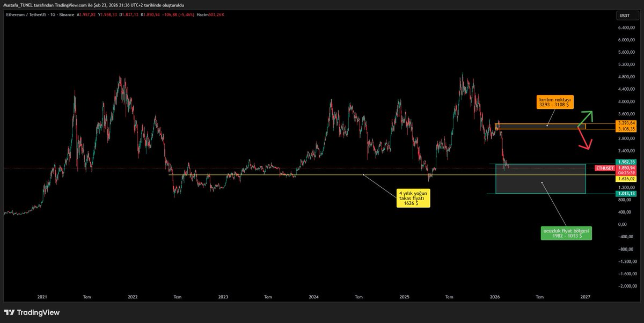Click the 3.600,00 price axis label
Viewport: 644px width, 323px height.
pos(627,114)
